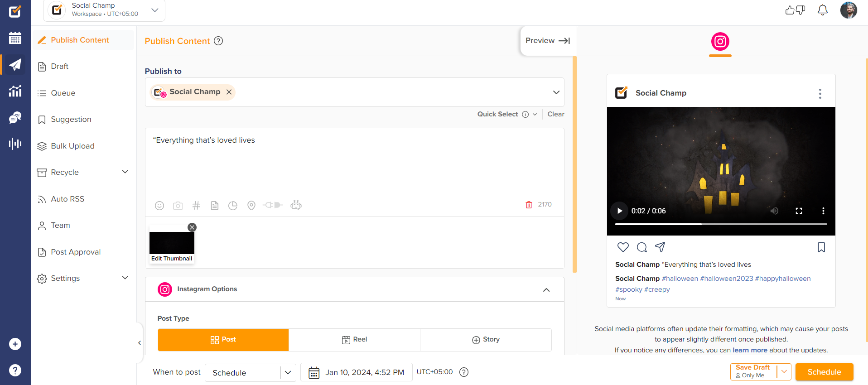The image size is (868, 385).
Task: Open the When to post Schedule dropdown
Action: [250, 372]
